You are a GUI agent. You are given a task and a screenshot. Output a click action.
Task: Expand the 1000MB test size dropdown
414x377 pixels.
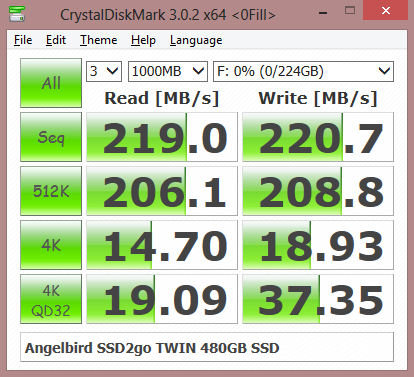pos(168,71)
